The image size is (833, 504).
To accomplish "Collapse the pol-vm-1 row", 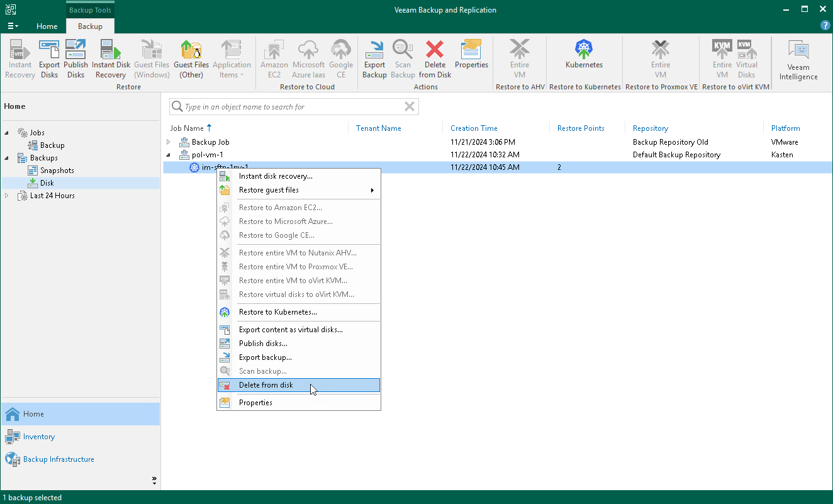I will tap(169, 155).
